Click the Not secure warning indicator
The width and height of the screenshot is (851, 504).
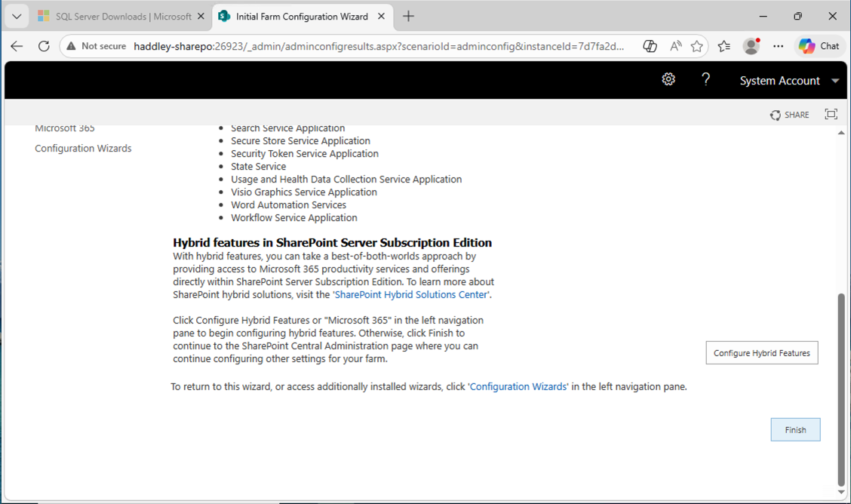tap(96, 46)
